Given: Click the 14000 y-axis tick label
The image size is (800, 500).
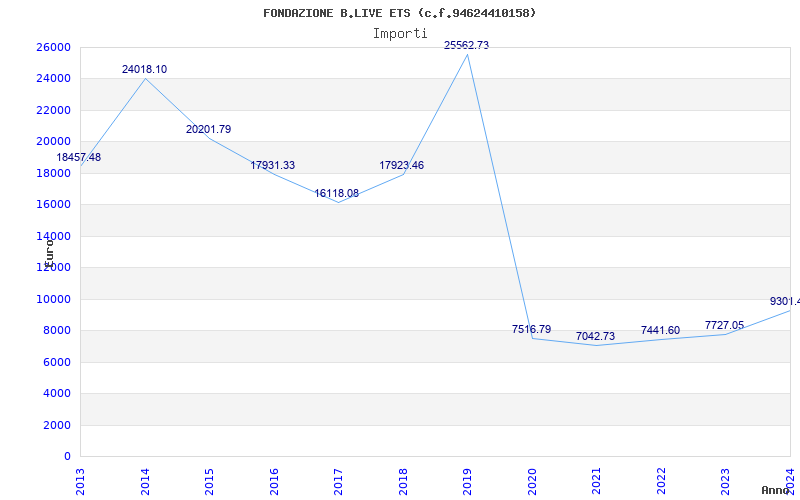Looking at the screenshot, I should pyautogui.click(x=53, y=236).
